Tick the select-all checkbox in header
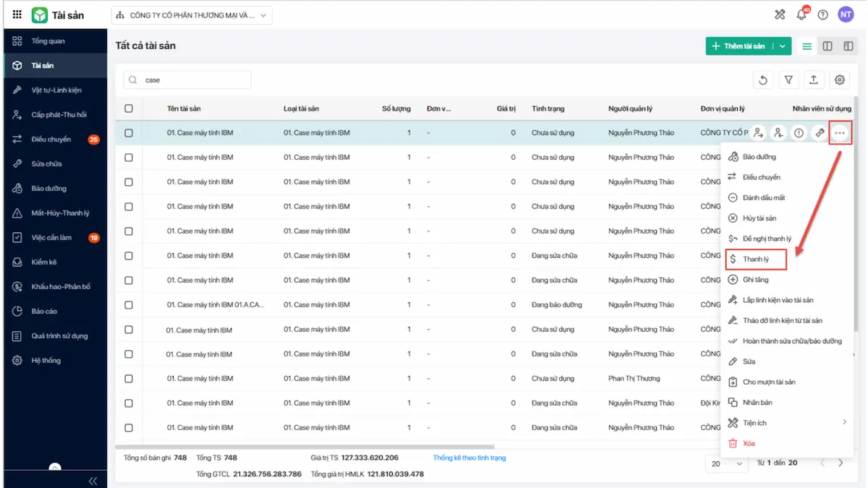Image resolution: width=868 pixels, height=488 pixels. pos(129,108)
